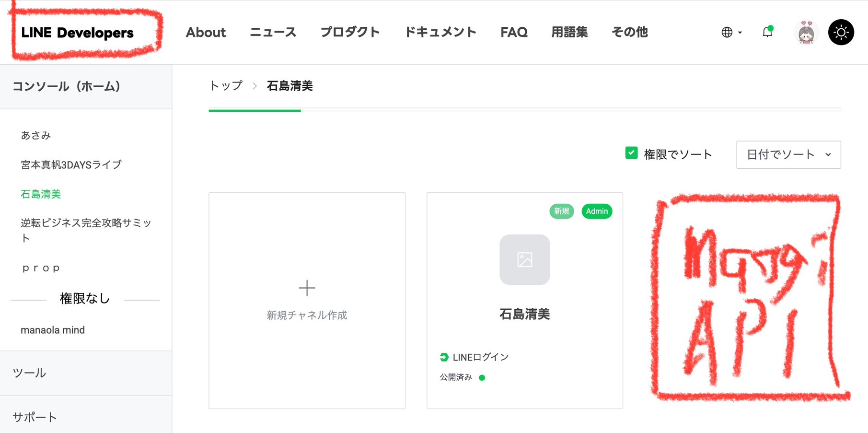Open the globe language selector
This screenshot has height=433, width=868.
coord(731,32)
